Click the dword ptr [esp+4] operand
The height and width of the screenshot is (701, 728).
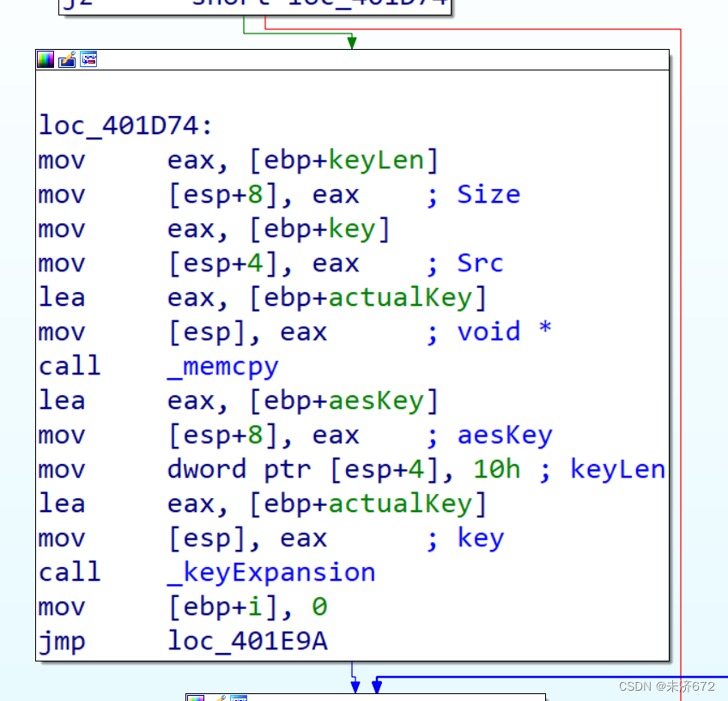(303, 470)
